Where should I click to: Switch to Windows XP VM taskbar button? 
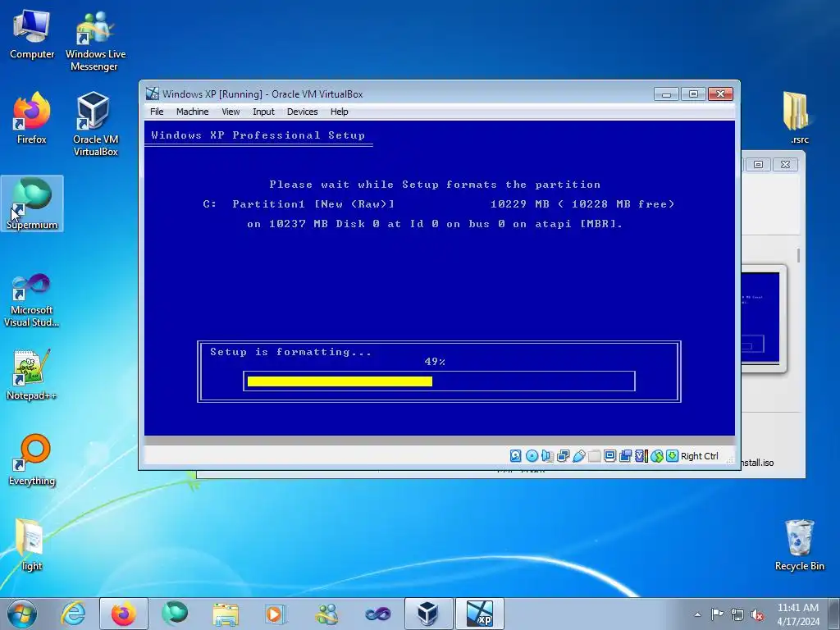(x=479, y=614)
